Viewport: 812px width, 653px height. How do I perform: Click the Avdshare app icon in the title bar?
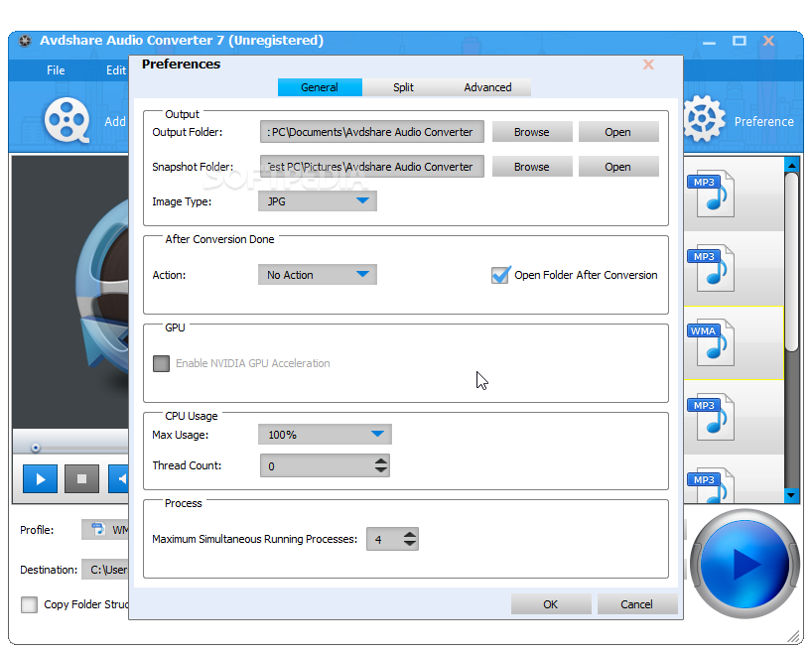25,41
